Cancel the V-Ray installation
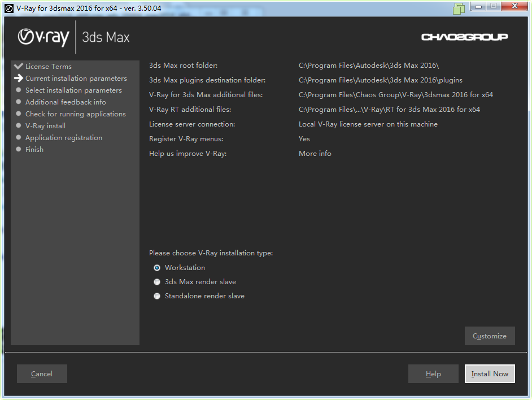The width and height of the screenshot is (532, 400). click(x=42, y=373)
